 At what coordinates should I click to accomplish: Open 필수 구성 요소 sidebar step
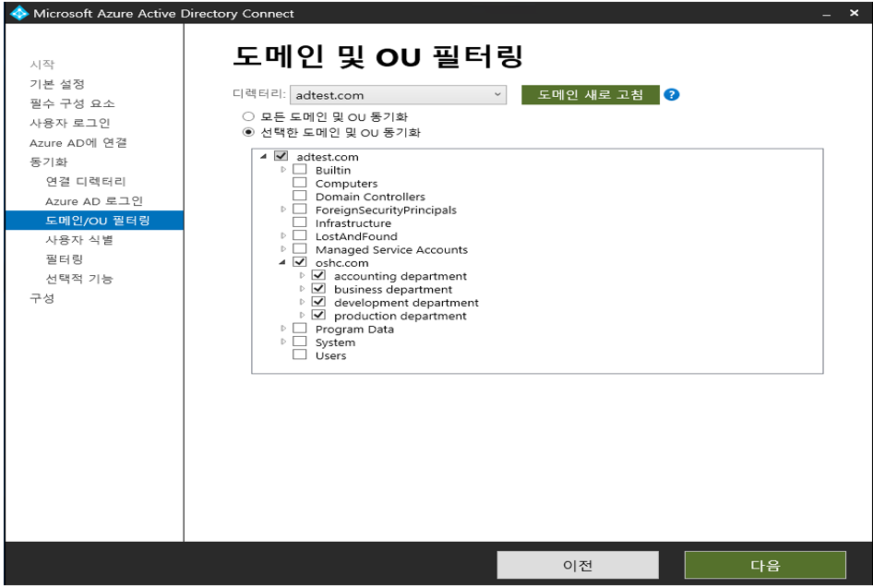(x=72, y=103)
